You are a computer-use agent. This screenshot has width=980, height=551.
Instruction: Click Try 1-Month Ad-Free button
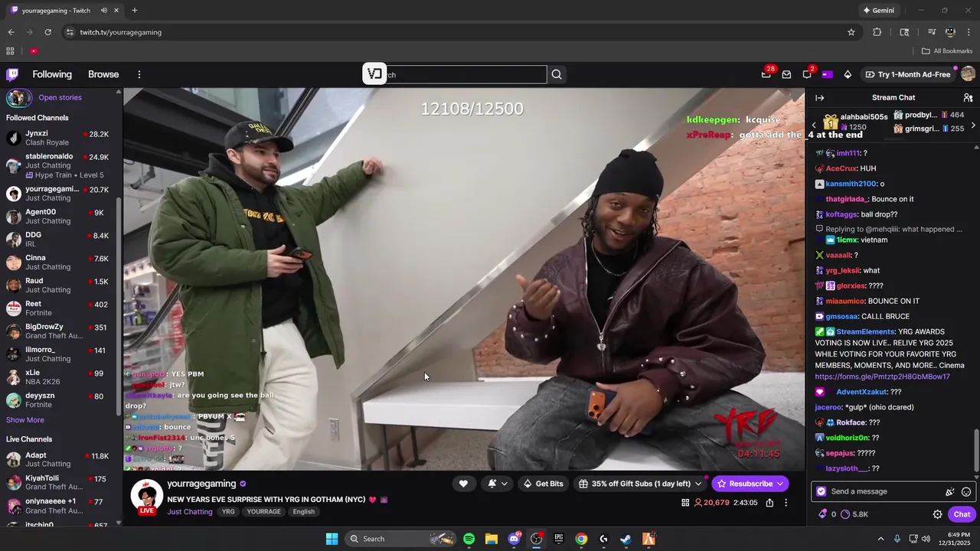907,74
